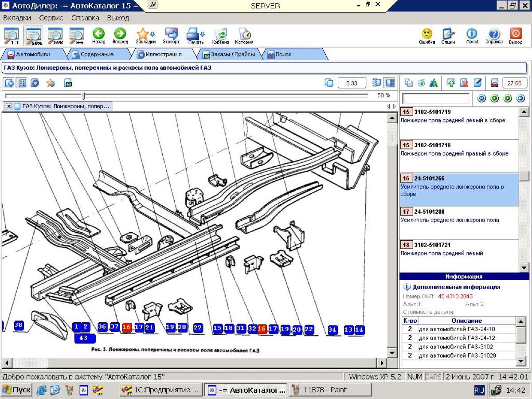Open the История history icon

point(244,36)
